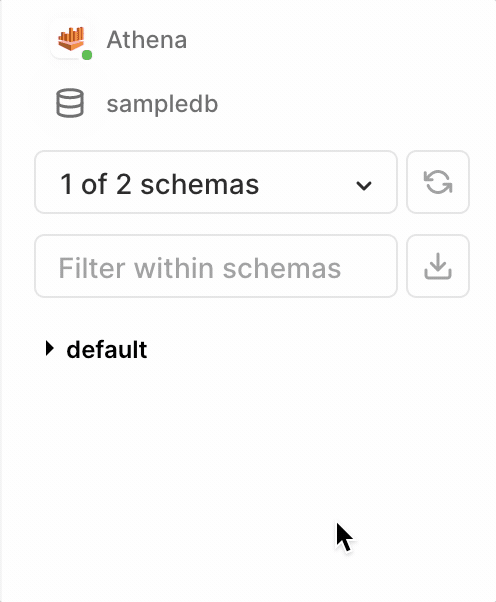Focus the Filter within schemas field
This screenshot has height=602, width=496.
(216, 266)
